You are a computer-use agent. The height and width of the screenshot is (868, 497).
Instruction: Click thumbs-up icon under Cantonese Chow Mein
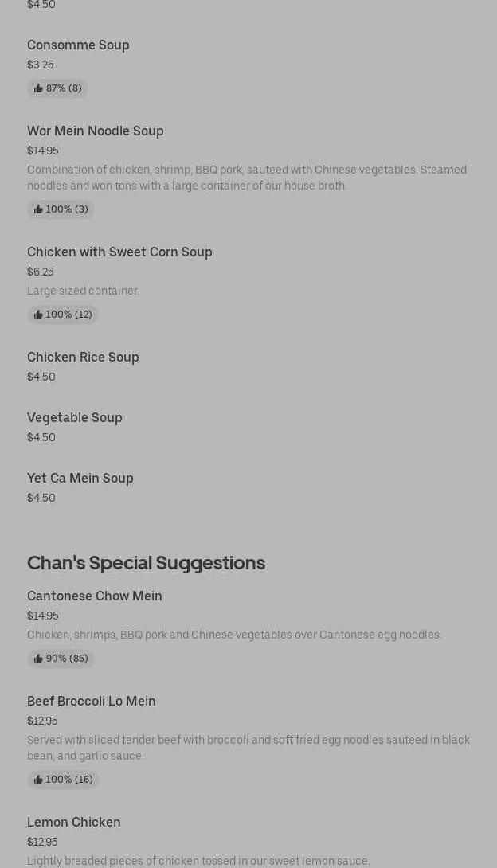38,659
